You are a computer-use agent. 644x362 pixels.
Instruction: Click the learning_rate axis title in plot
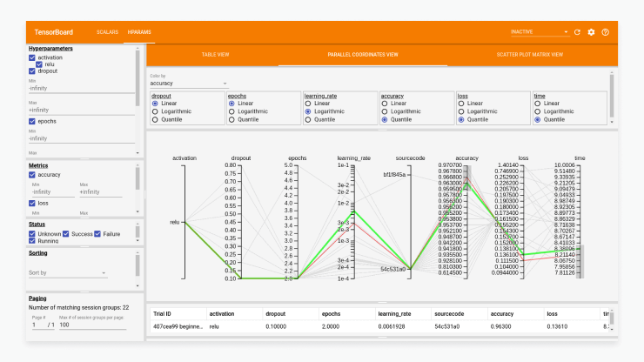pos(354,158)
